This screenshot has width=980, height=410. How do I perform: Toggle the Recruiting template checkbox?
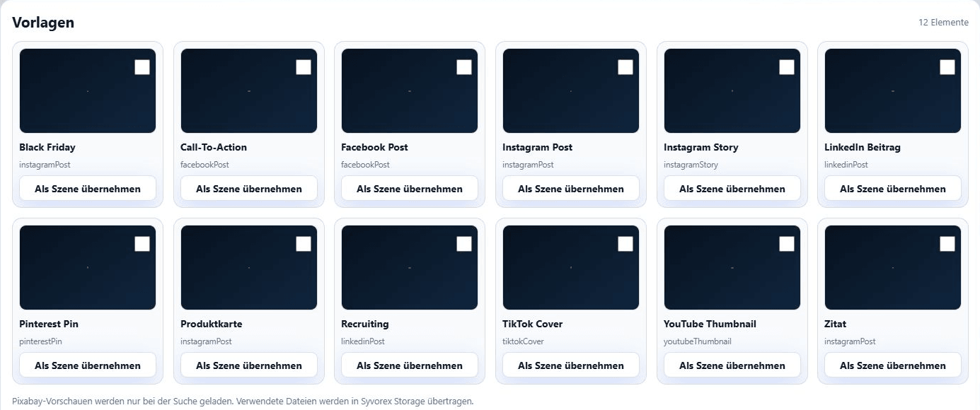pos(464,244)
